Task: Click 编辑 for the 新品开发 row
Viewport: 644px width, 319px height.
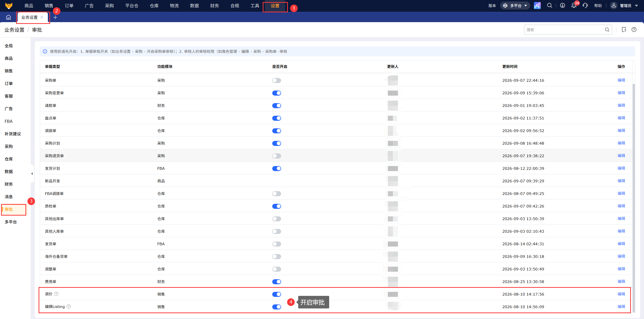Action: coord(621,181)
